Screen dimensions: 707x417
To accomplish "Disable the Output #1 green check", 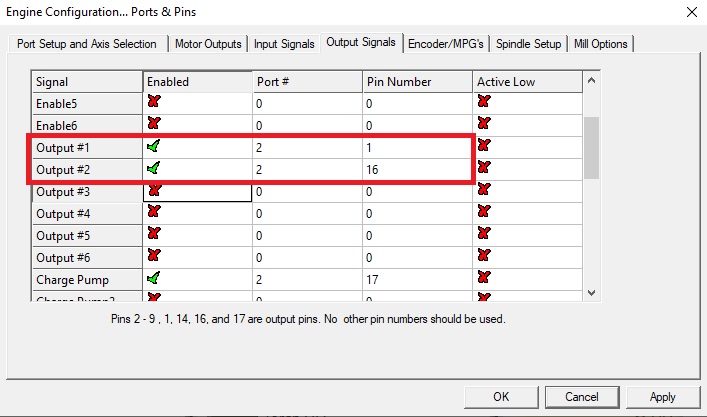I will pos(153,146).
